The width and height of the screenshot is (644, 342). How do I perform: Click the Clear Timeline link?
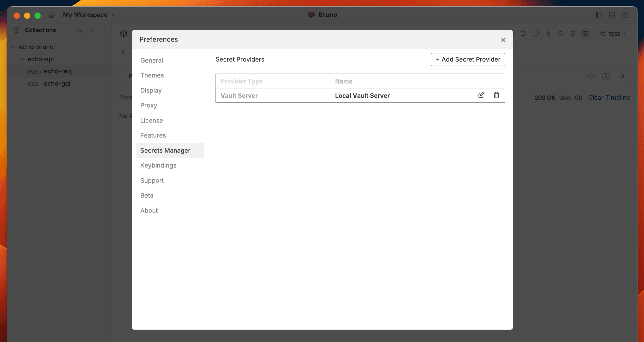pyautogui.click(x=609, y=97)
